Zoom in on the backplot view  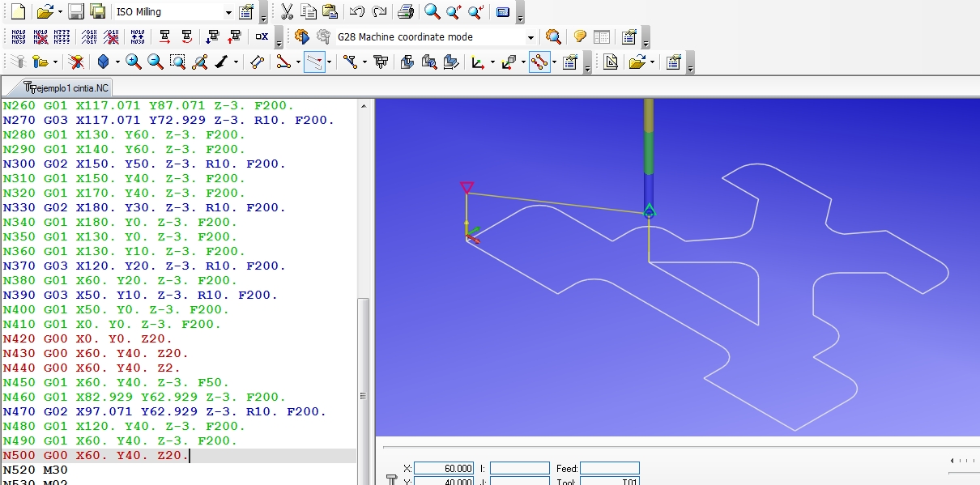pos(134,62)
